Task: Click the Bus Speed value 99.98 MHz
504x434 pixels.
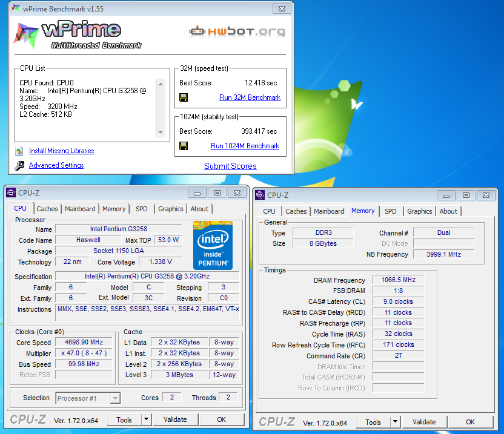Action: (x=84, y=364)
